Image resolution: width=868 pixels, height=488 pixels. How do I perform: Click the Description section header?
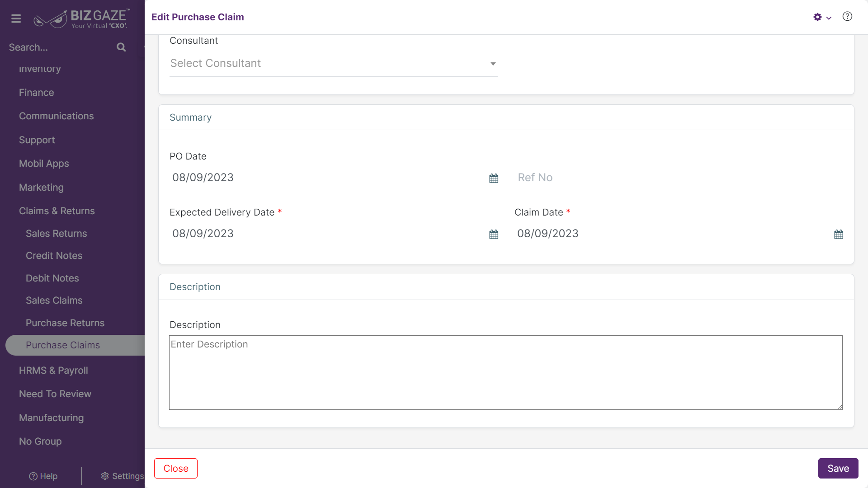[195, 287]
